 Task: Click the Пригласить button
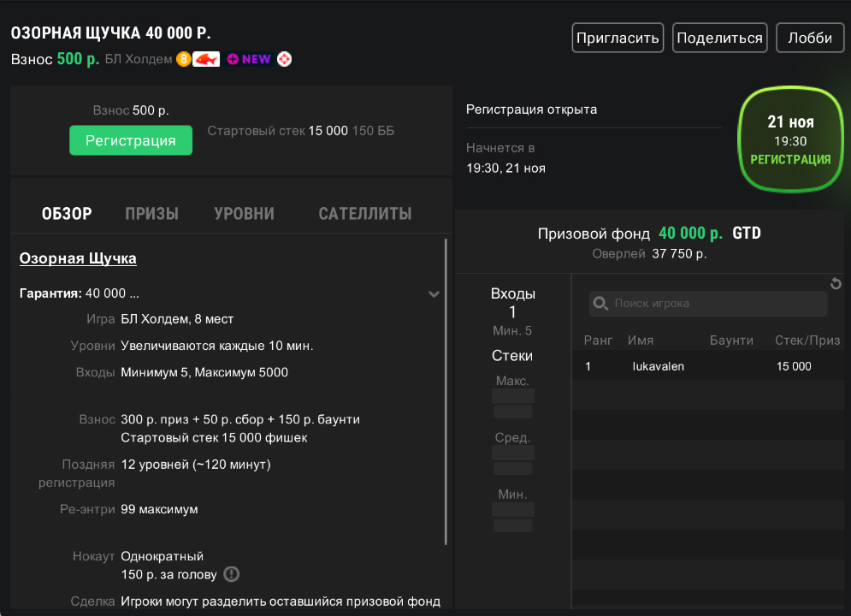(618, 38)
